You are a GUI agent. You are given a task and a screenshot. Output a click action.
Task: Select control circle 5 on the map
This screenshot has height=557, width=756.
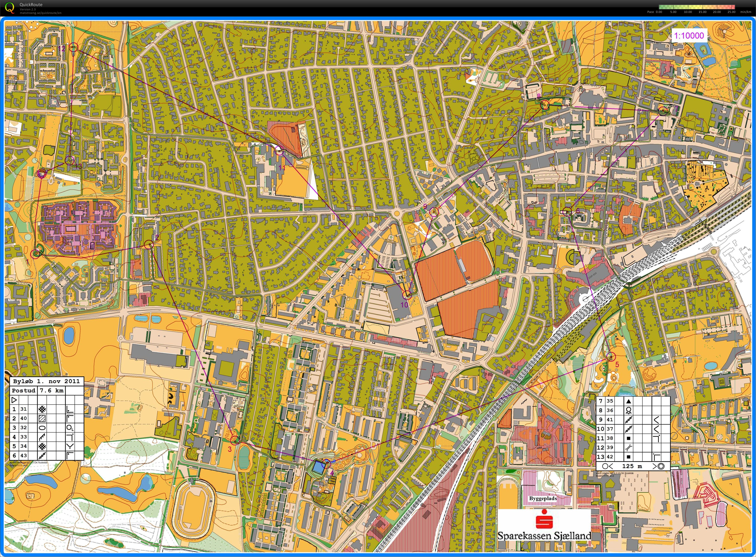tap(611, 356)
